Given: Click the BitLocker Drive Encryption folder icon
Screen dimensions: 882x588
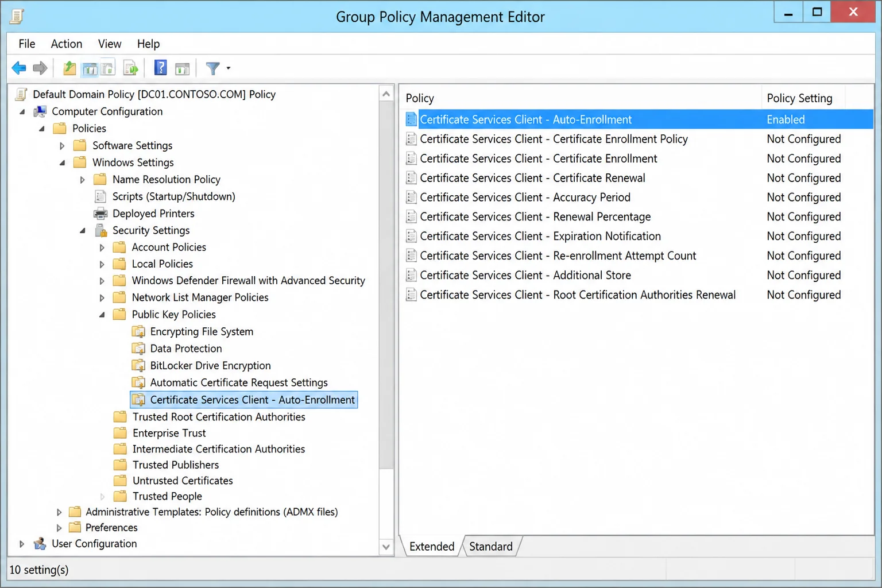Looking at the screenshot, I should (x=138, y=366).
